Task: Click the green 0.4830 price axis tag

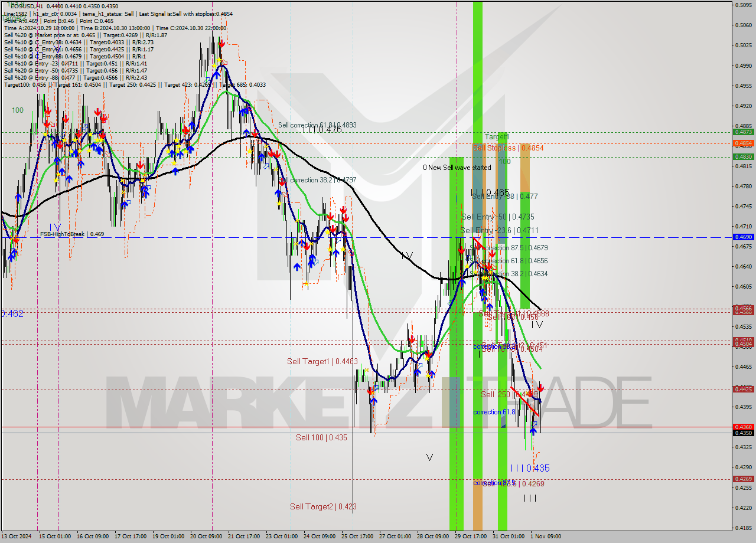Action: (x=743, y=157)
